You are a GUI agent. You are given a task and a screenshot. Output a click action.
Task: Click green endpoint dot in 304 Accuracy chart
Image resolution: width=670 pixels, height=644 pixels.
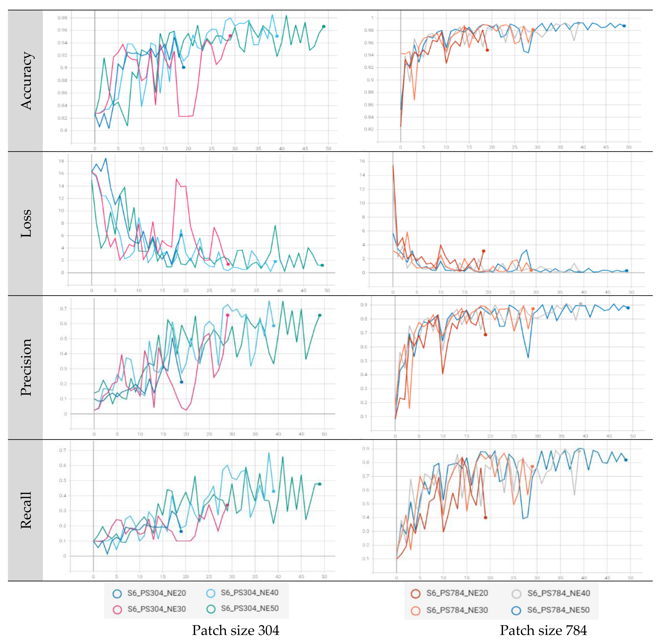point(324,26)
